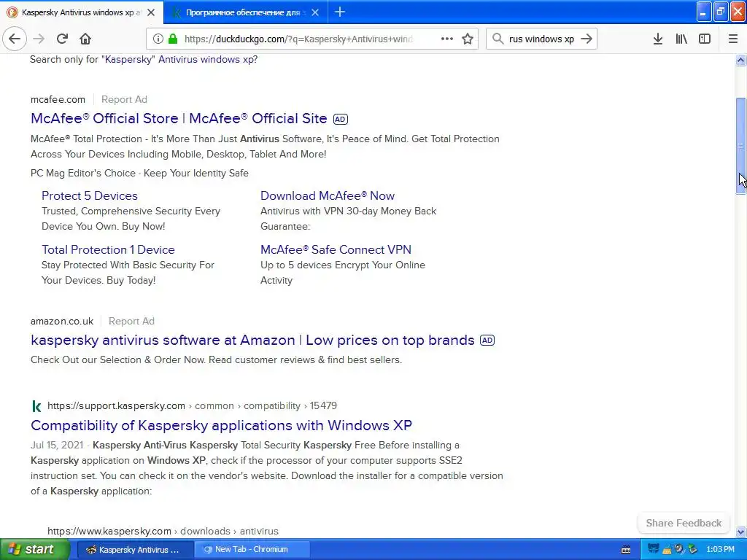This screenshot has width=747, height=560.
Task: Click the amazon.co.uk ad domain text
Action: (62, 321)
